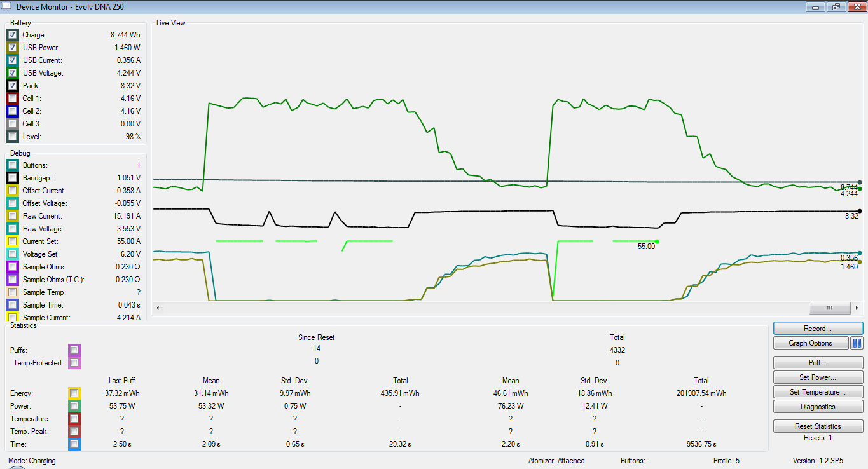Select the Charge value 8.744 Wh
The width and height of the screenshot is (868, 469).
(x=125, y=35)
